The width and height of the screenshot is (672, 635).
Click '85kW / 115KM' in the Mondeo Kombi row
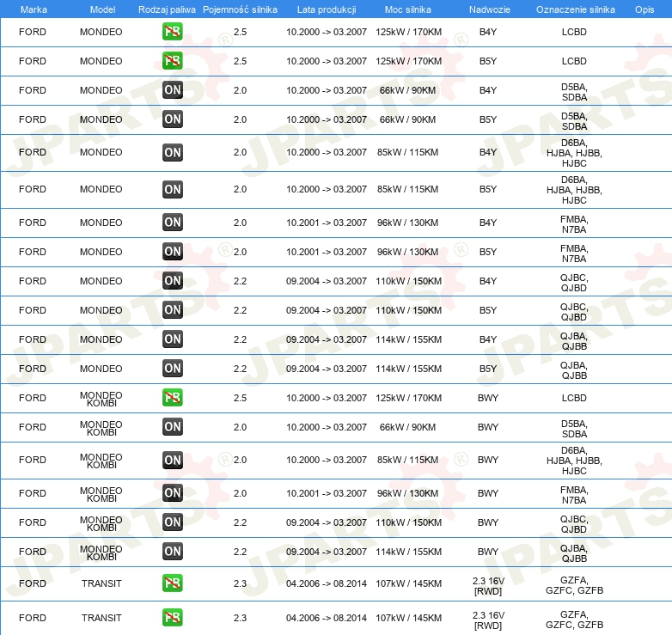(x=407, y=461)
